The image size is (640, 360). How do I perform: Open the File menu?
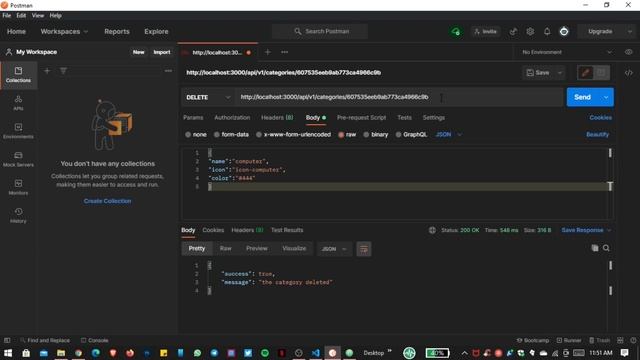pyautogui.click(x=7, y=16)
